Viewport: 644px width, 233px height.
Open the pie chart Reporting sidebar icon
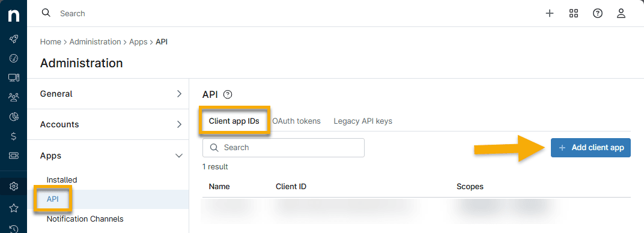(14, 117)
